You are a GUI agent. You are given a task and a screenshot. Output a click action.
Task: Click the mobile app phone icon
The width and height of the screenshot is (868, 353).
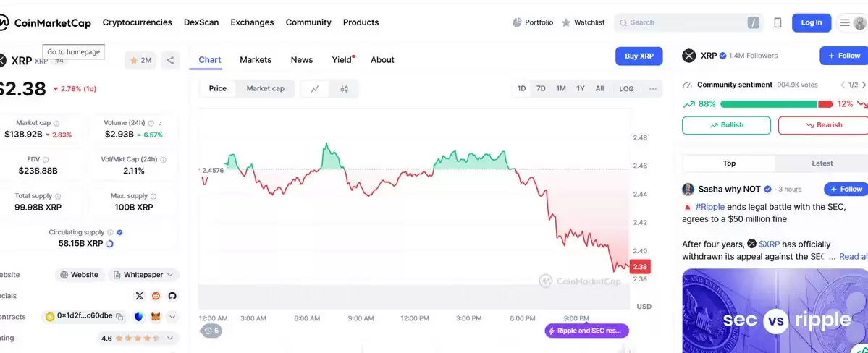tap(778, 22)
